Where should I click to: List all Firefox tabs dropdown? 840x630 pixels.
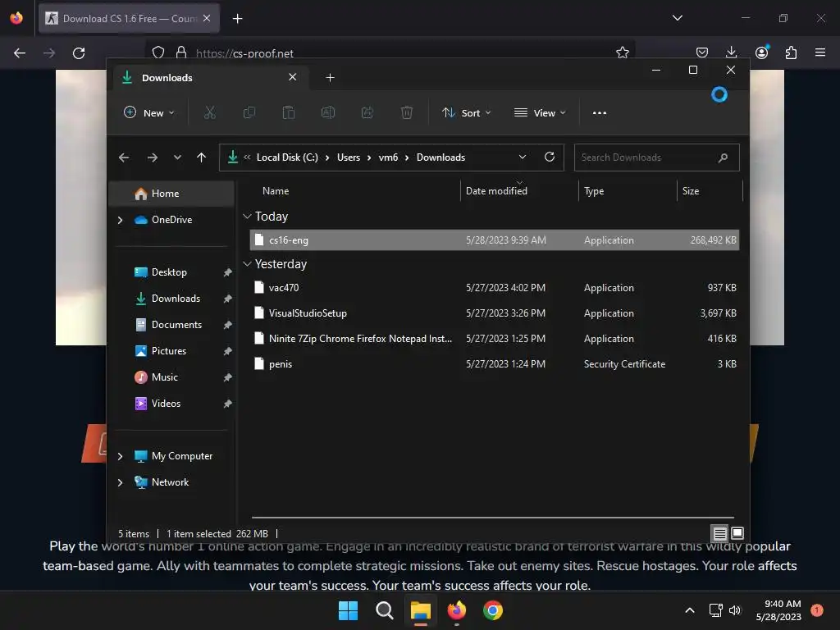[x=677, y=18]
